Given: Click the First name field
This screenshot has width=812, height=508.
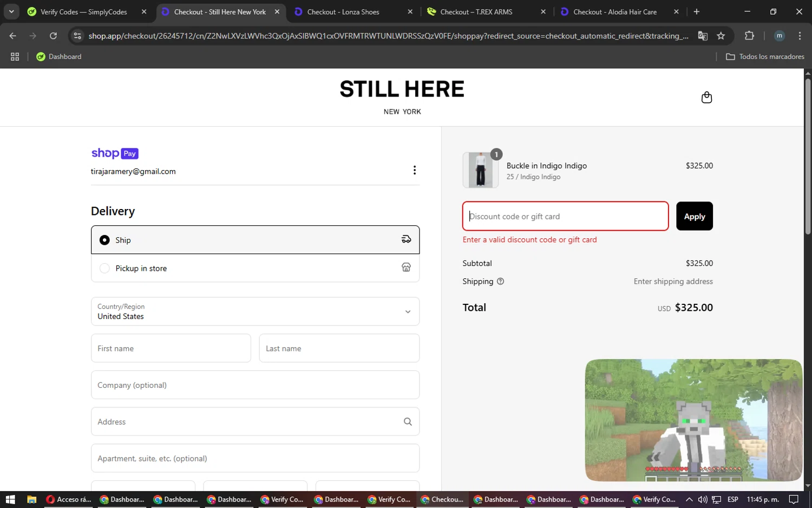Looking at the screenshot, I should (x=171, y=348).
